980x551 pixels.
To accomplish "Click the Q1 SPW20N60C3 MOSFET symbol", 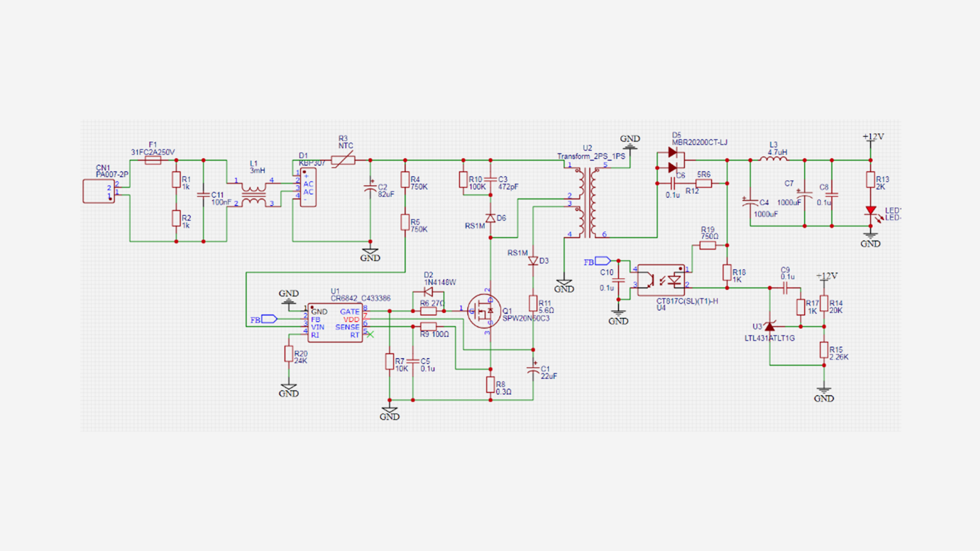I will click(x=483, y=311).
